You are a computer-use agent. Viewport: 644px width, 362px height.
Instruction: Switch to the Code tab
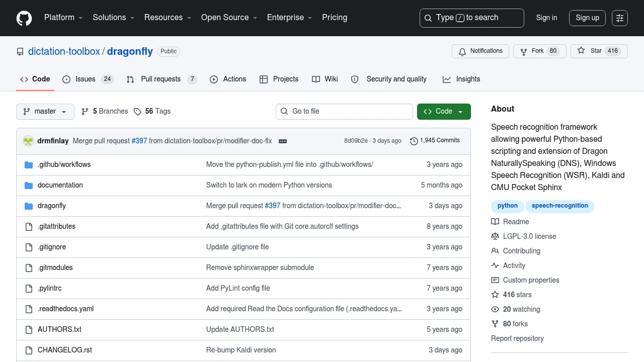click(x=35, y=79)
